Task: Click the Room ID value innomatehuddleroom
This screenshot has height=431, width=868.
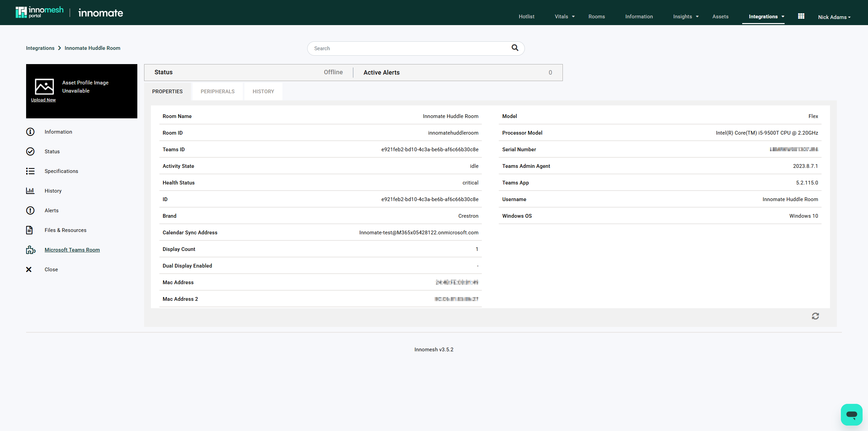Action: coord(453,133)
